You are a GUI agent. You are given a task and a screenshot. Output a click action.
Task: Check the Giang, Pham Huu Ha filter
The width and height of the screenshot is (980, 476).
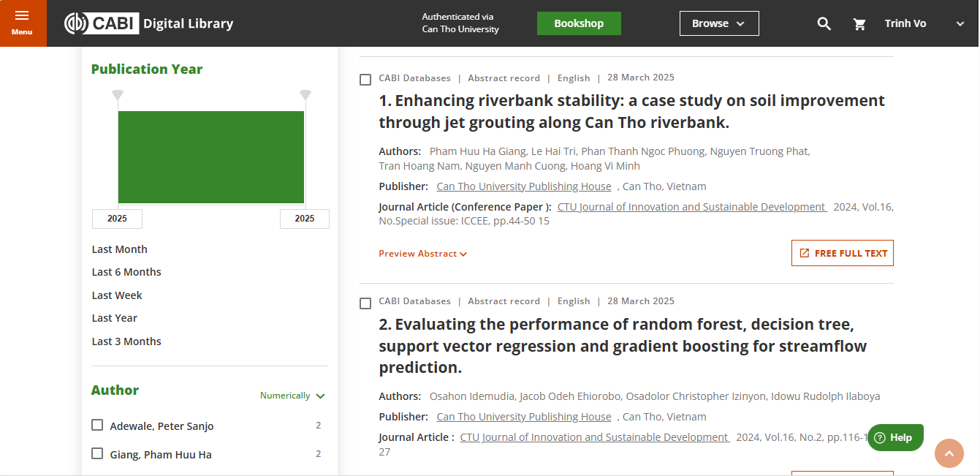[x=97, y=453]
